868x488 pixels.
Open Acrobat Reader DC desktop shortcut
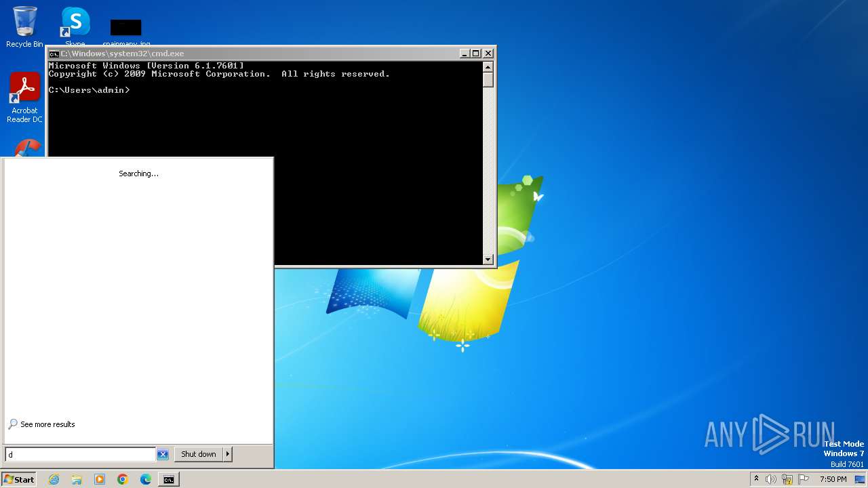pyautogui.click(x=24, y=98)
